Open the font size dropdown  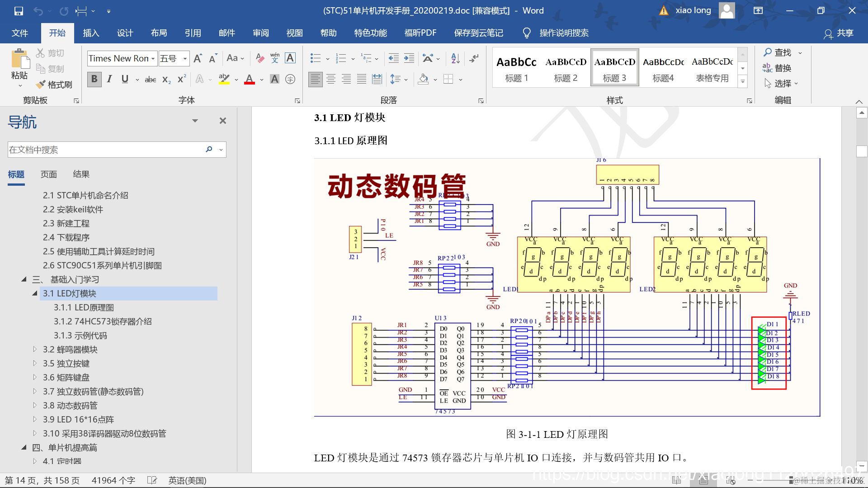tap(185, 58)
